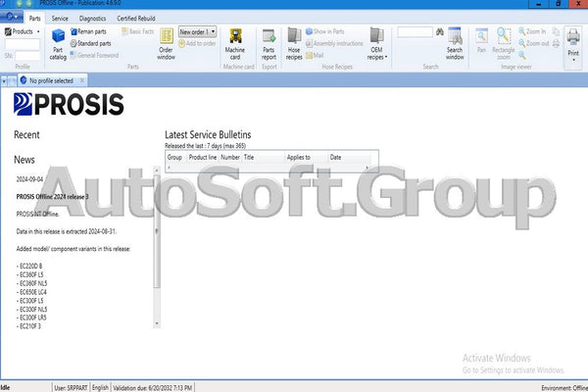Close the No profile selected tab
Viewport: 588px width, 392px height.
point(82,80)
